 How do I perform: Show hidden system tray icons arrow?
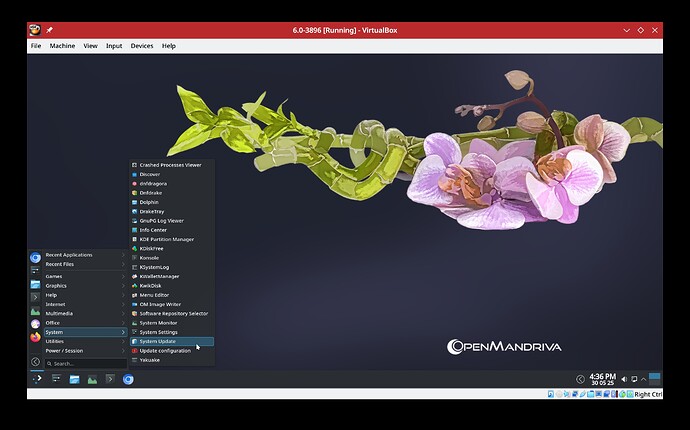pos(643,379)
